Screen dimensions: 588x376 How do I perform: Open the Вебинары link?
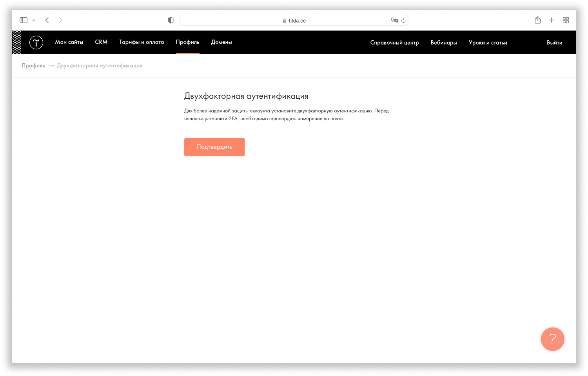(444, 42)
